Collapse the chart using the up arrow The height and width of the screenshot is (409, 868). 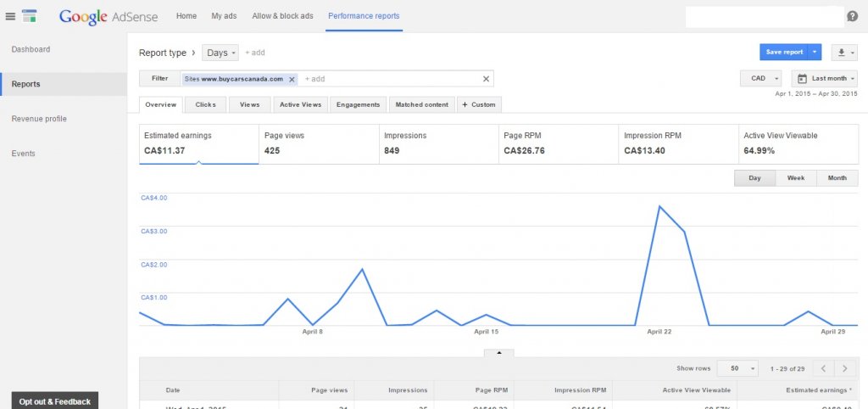[498, 352]
